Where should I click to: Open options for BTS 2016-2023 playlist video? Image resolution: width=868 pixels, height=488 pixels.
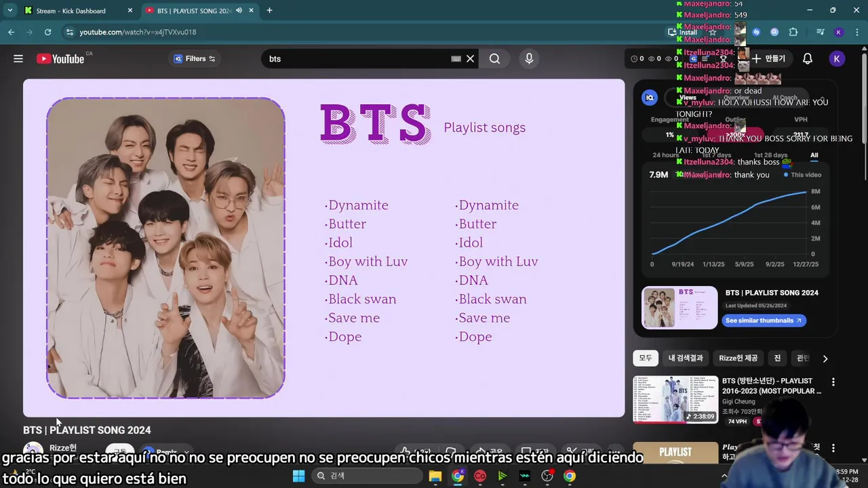pyautogui.click(x=833, y=382)
